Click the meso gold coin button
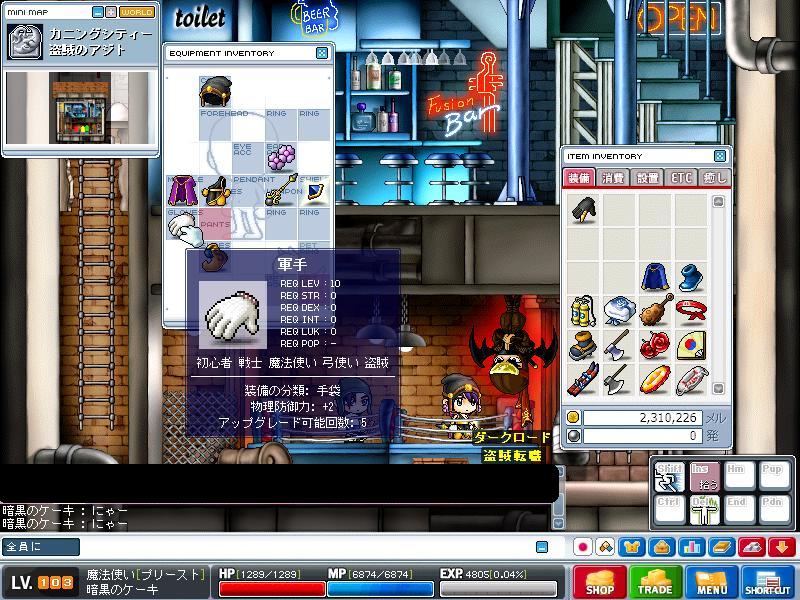This screenshot has height=600, width=800. (x=573, y=417)
